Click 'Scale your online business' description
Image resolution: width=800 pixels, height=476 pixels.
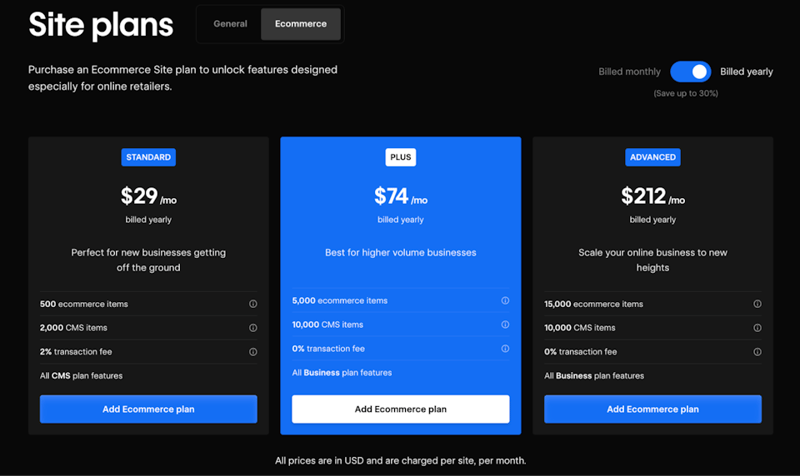tap(653, 260)
